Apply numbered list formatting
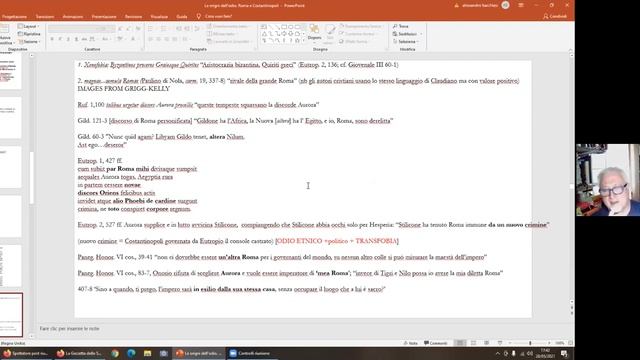Screen dimensions: 640x360 coord(164,29)
